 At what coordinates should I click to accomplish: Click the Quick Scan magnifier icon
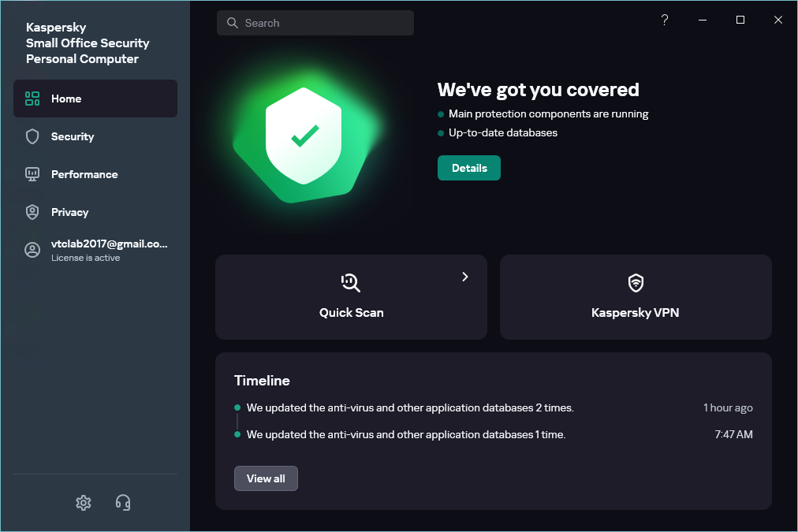[351, 283]
